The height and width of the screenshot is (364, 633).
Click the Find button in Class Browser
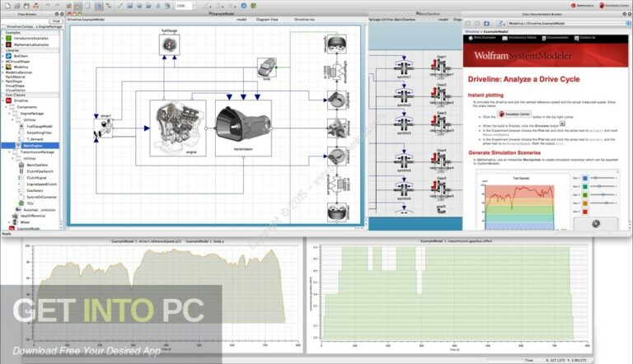[x=55, y=21]
